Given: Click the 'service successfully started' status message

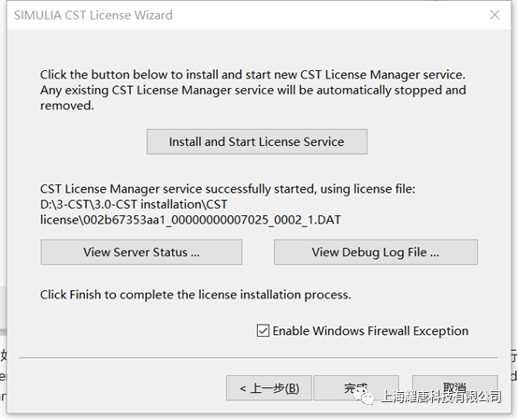Looking at the screenshot, I should [227, 189].
